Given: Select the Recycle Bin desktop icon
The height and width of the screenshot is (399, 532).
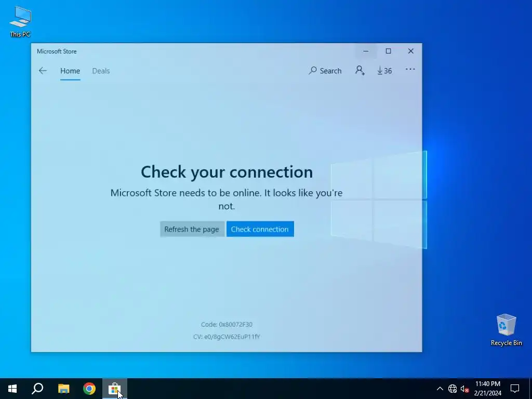Looking at the screenshot, I should point(506,330).
